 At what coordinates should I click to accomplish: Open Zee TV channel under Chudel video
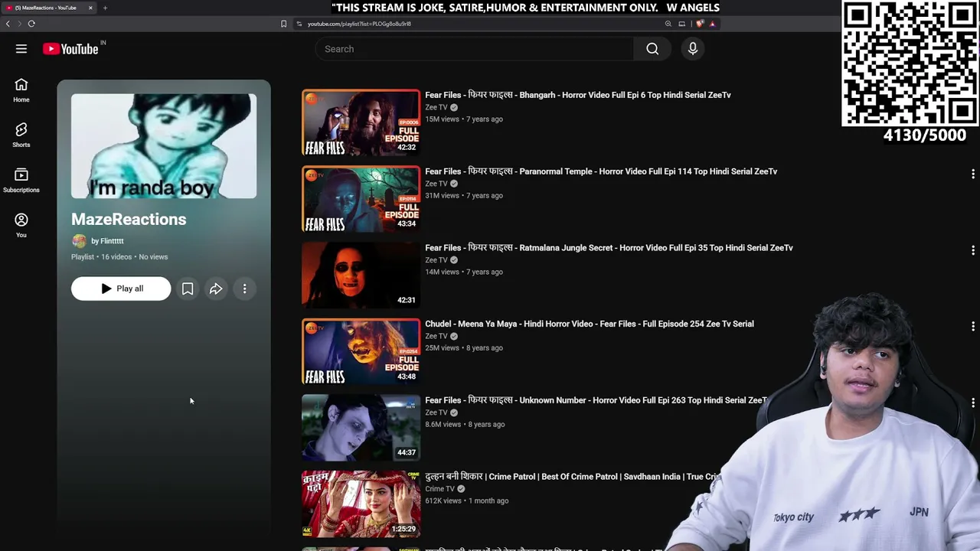tap(436, 336)
